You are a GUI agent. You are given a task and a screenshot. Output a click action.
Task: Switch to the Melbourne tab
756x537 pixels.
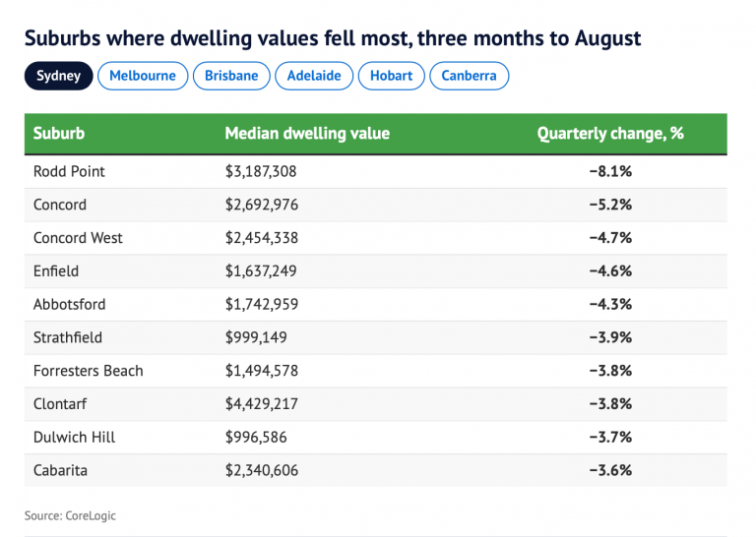point(143,76)
